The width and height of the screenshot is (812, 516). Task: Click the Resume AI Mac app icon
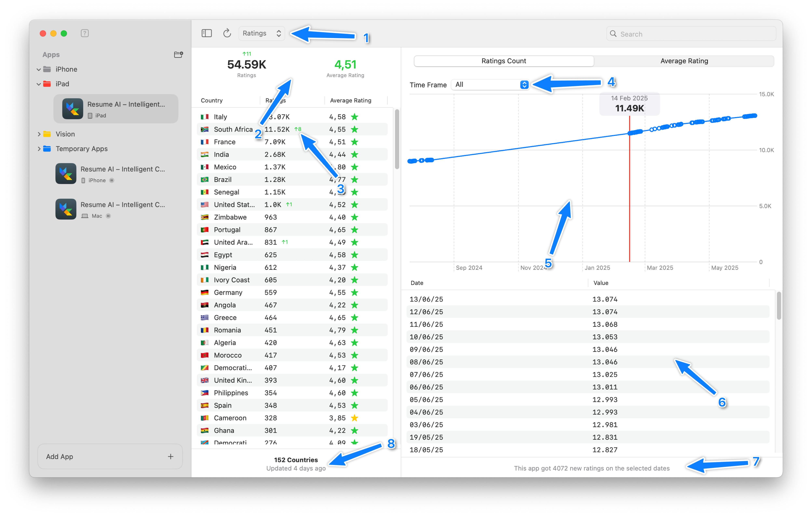click(x=66, y=209)
